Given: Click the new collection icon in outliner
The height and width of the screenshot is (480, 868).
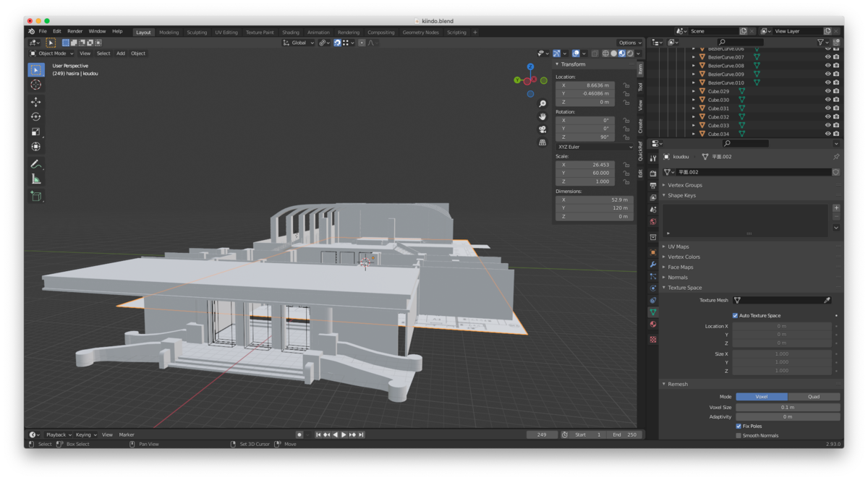Looking at the screenshot, I should [836, 43].
